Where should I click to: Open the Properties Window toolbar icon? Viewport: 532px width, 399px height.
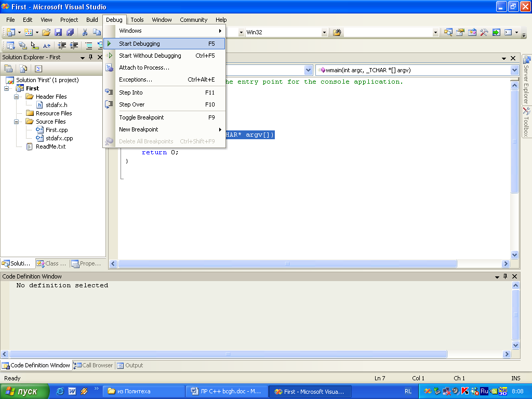pos(460,32)
